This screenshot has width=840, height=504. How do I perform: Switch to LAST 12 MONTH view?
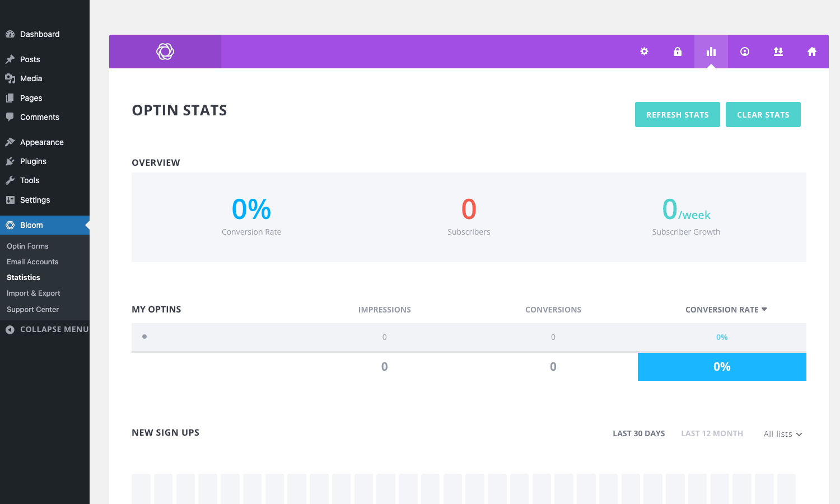point(712,433)
